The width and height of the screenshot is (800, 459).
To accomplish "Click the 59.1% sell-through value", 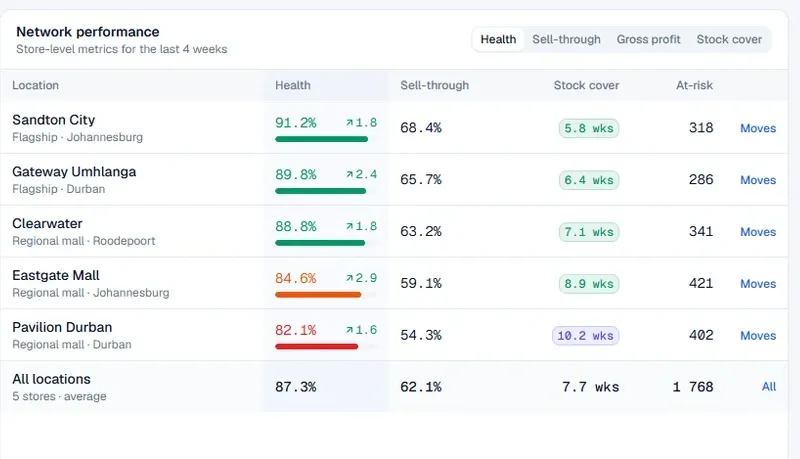I will 420,284.
